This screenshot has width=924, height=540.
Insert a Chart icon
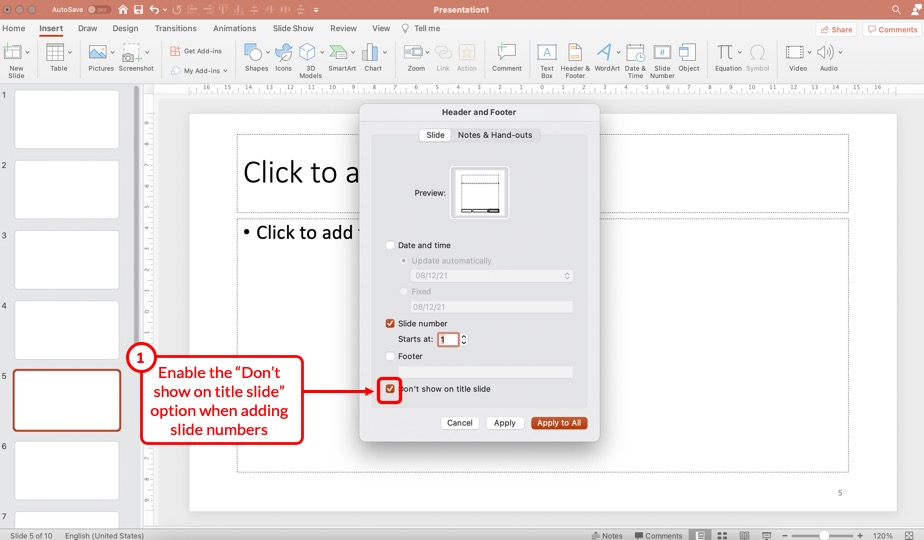point(370,52)
